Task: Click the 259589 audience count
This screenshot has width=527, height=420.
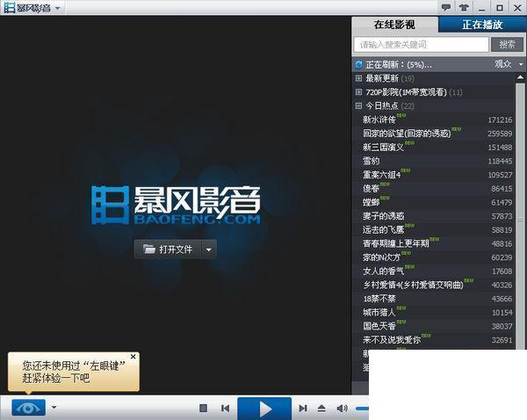Action: (x=500, y=134)
